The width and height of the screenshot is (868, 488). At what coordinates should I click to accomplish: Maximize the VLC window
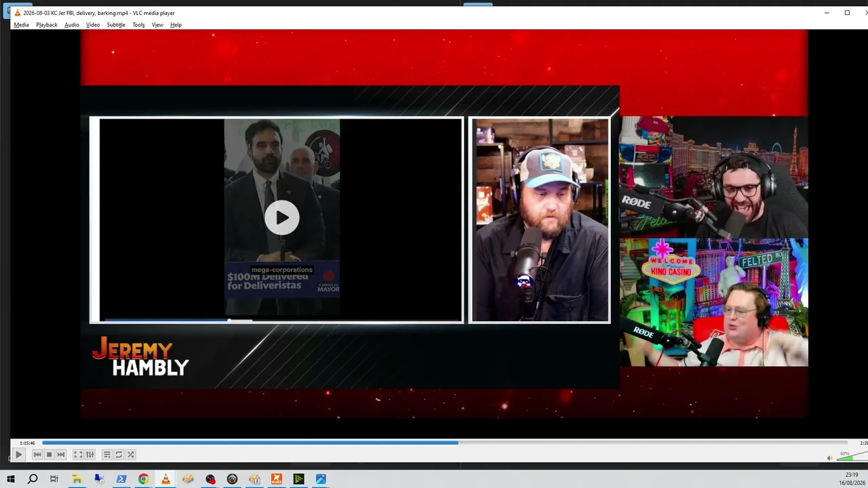pyautogui.click(x=847, y=13)
